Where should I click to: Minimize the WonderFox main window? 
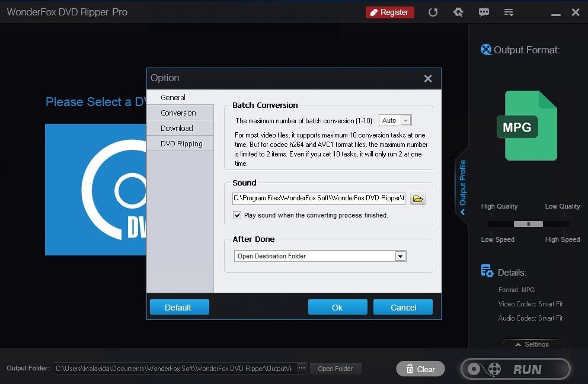pos(556,14)
